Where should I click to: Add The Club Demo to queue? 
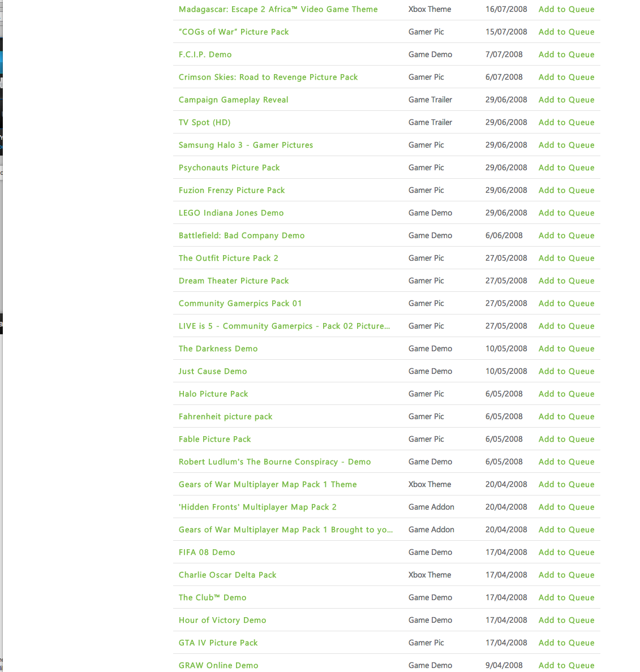point(566,597)
